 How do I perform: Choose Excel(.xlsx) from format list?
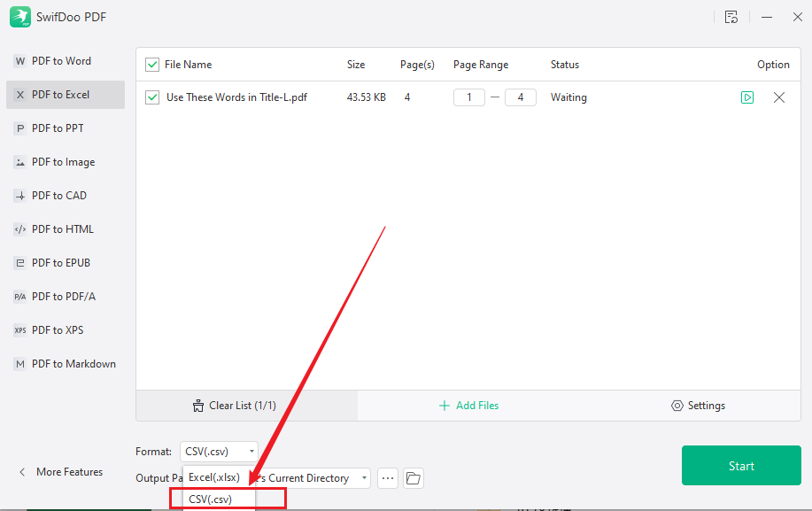click(219, 477)
